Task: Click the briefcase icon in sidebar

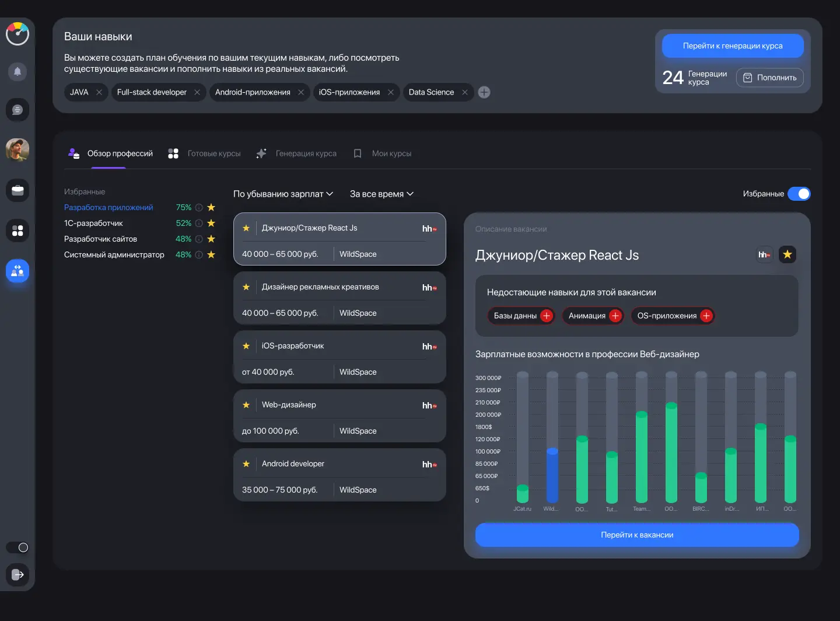Action: pyautogui.click(x=17, y=190)
